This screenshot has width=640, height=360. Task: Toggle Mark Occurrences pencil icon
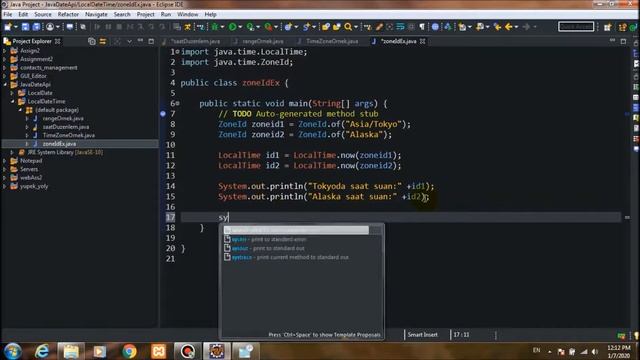click(x=379, y=27)
